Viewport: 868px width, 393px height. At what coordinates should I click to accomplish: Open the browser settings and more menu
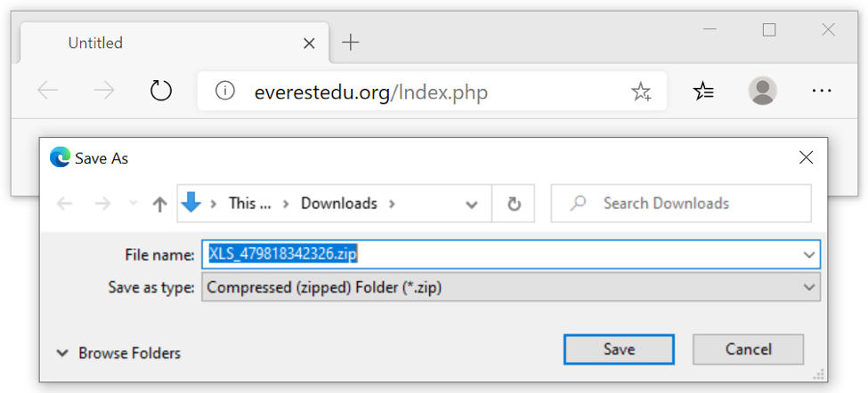pos(821,91)
